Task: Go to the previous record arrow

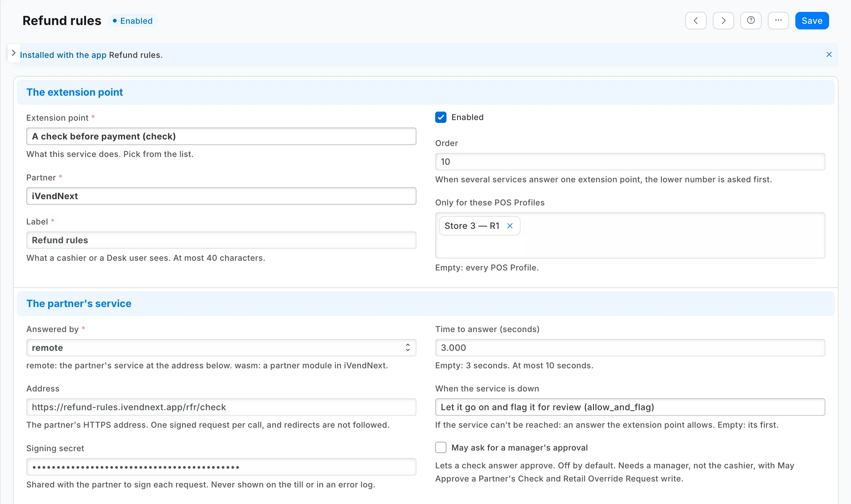Action: 696,21
